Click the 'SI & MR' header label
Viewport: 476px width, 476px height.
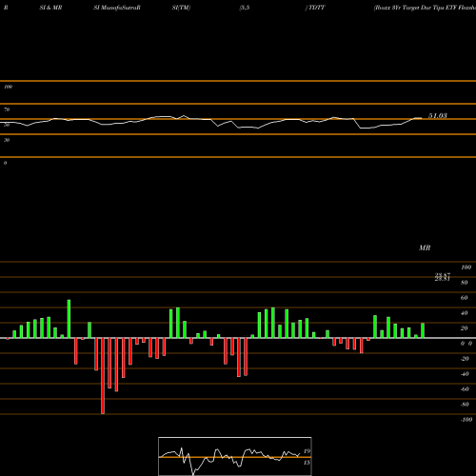tap(50, 8)
